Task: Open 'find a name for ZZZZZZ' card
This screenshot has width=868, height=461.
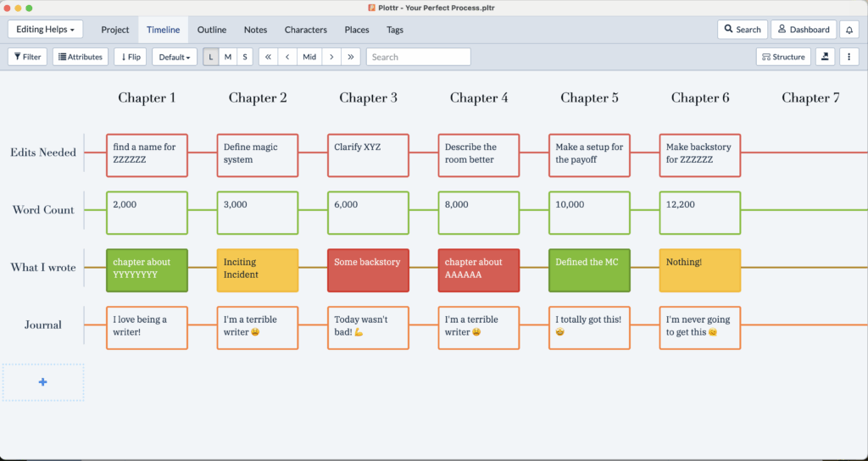Action: point(147,155)
